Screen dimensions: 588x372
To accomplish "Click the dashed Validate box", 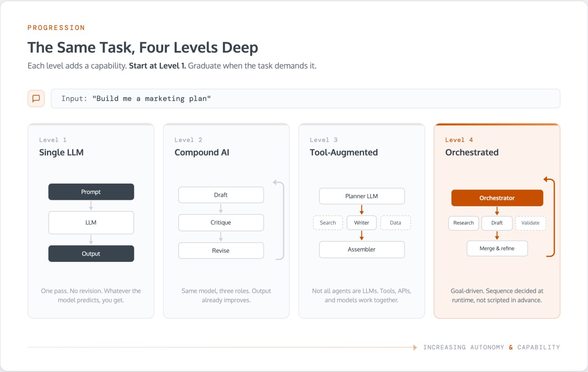I will (x=531, y=223).
